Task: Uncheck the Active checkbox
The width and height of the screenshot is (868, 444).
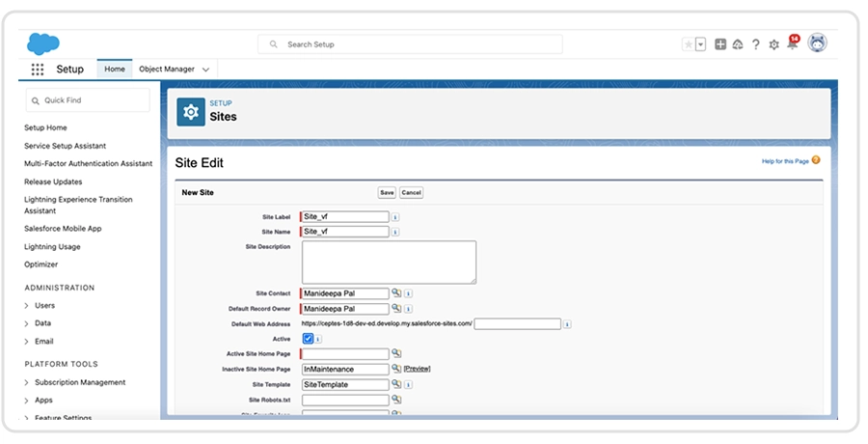Action: (308, 339)
